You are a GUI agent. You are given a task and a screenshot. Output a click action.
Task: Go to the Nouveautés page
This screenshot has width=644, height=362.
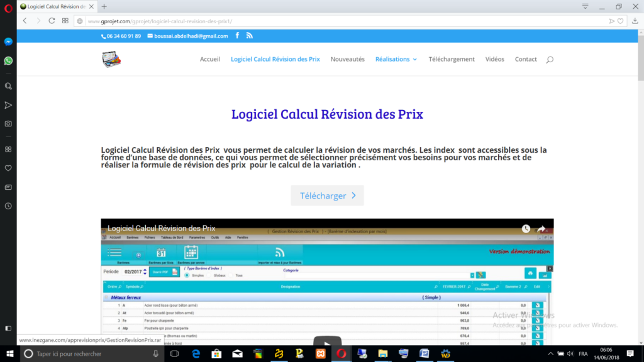coord(347,59)
